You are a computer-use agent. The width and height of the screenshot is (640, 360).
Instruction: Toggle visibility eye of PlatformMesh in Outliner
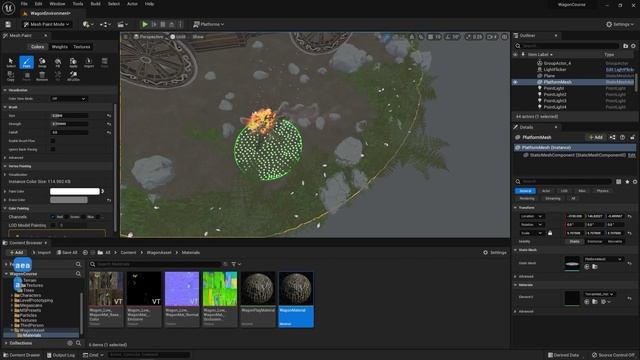pyautogui.click(x=516, y=82)
